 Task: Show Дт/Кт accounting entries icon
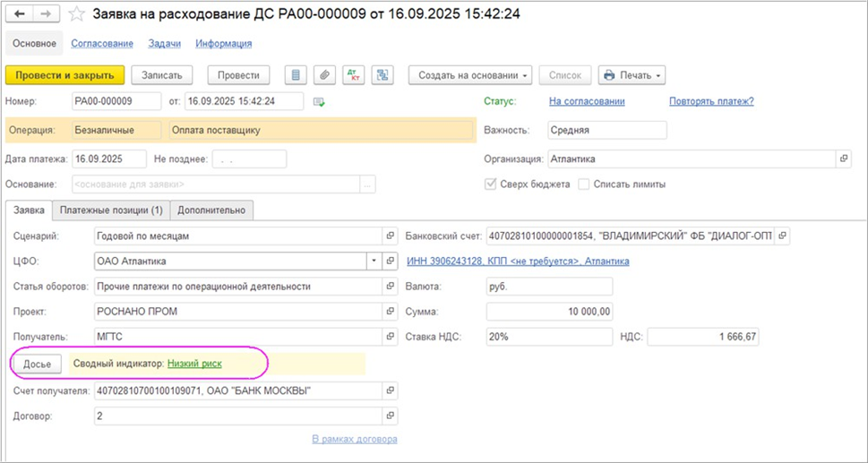point(353,75)
